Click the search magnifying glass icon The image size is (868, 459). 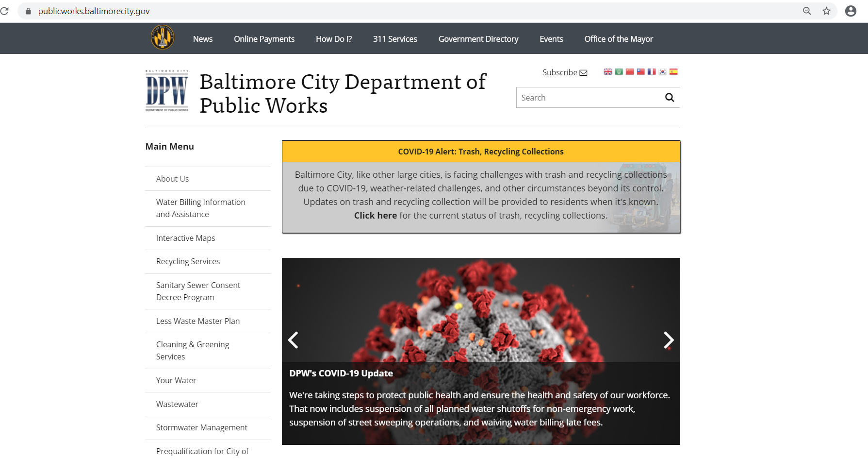tap(670, 97)
